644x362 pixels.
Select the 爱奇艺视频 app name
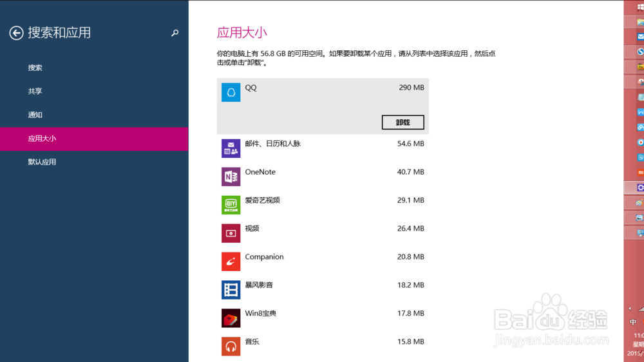point(263,200)
